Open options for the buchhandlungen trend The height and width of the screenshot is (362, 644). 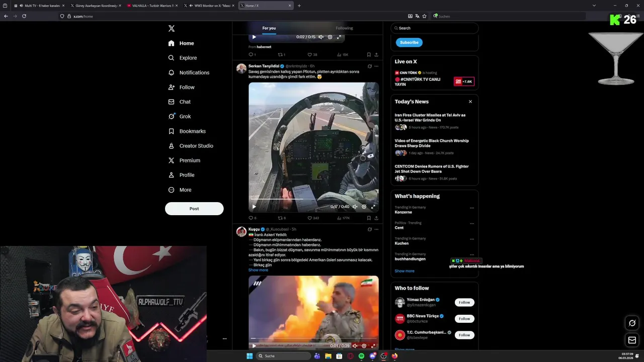(x=472, y=254)
